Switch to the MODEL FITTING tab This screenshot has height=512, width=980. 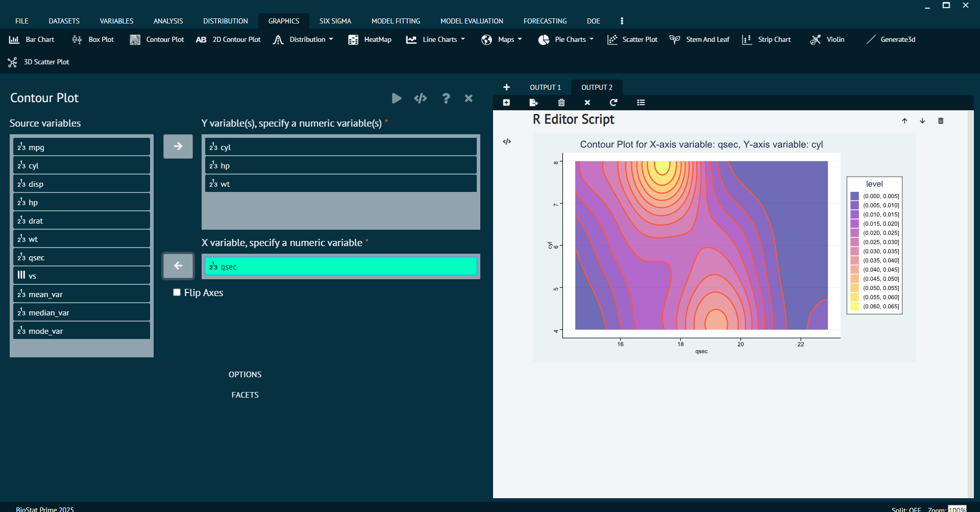(396, 21)
